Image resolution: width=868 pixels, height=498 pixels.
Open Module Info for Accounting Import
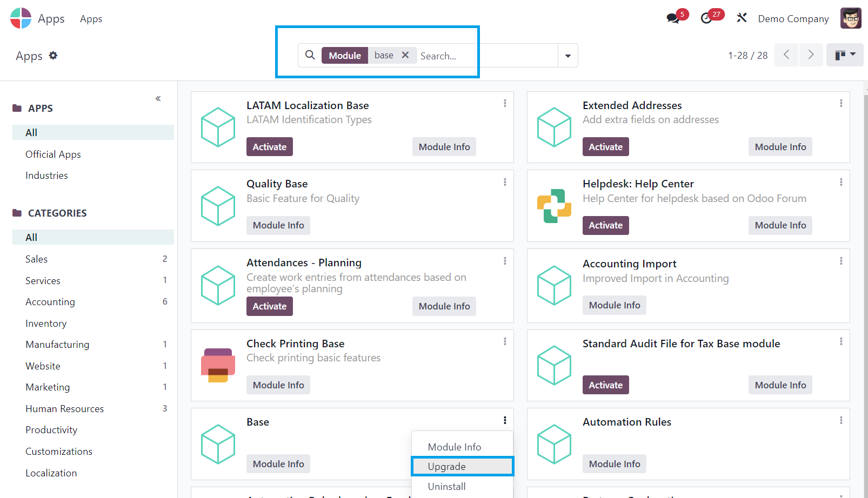point(615,305)
